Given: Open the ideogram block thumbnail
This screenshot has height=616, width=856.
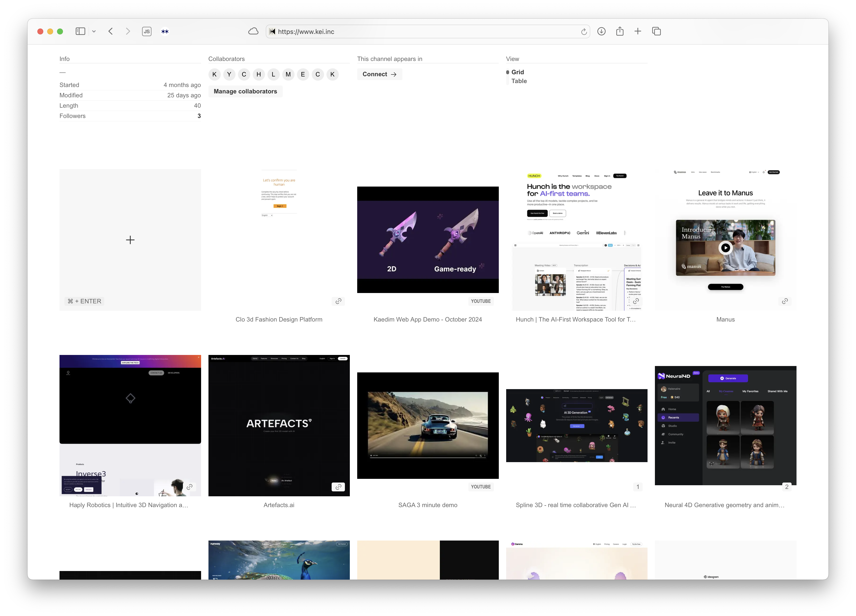Looking at the screenshot, I should [x=725, y=560].
